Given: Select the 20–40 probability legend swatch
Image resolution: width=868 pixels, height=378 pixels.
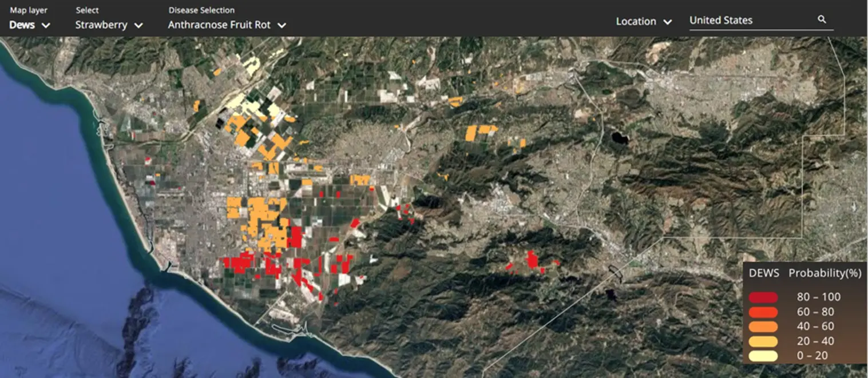Looking at the screenshot, I should [763, 341].
